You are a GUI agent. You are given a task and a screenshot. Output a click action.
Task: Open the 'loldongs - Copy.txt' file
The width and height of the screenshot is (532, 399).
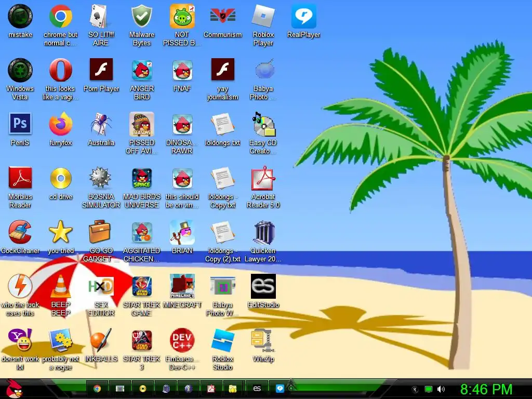tap(222, 178)
